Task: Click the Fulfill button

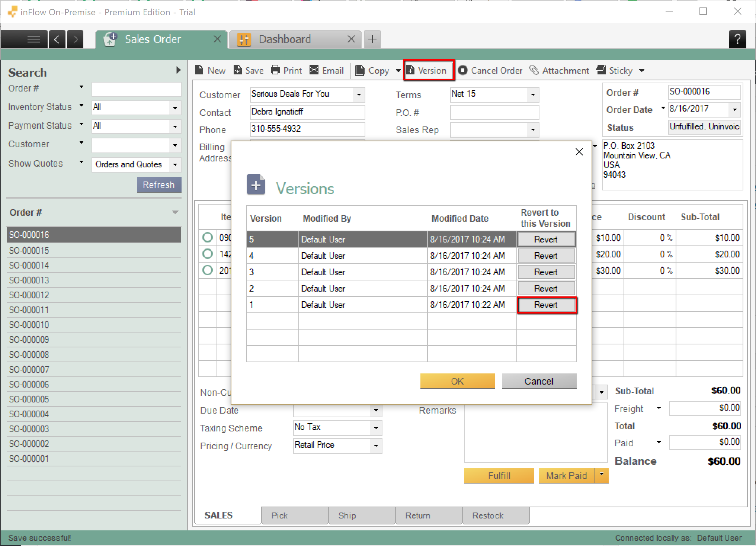Action: pyautogui.click(x=499, y=475)
